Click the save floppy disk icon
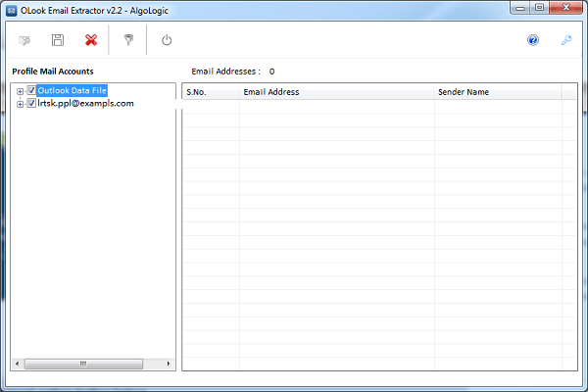The width and height of the screenshot is (588, 392). [58, 40]
